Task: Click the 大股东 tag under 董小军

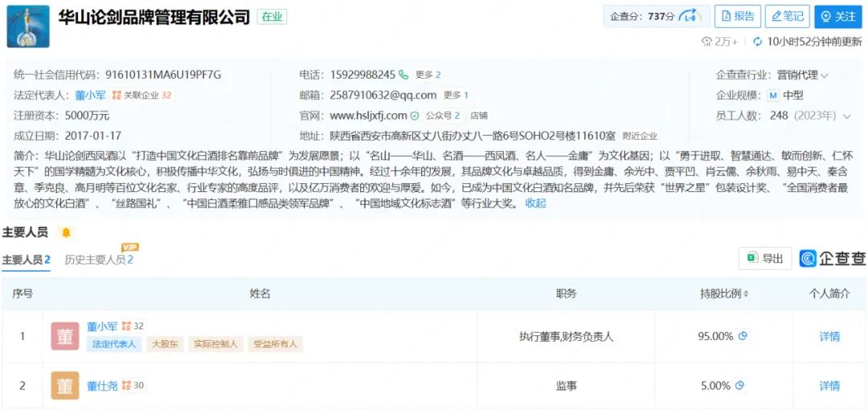Action: (165, 344)
